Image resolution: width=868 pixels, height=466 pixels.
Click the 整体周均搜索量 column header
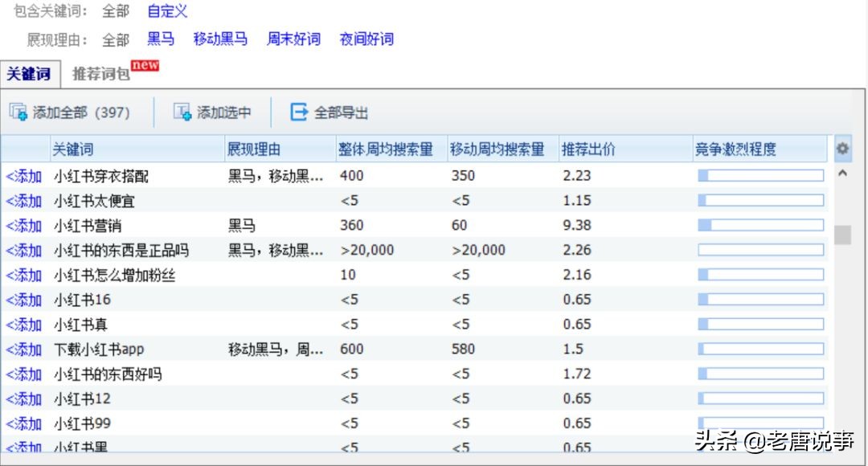386,148
